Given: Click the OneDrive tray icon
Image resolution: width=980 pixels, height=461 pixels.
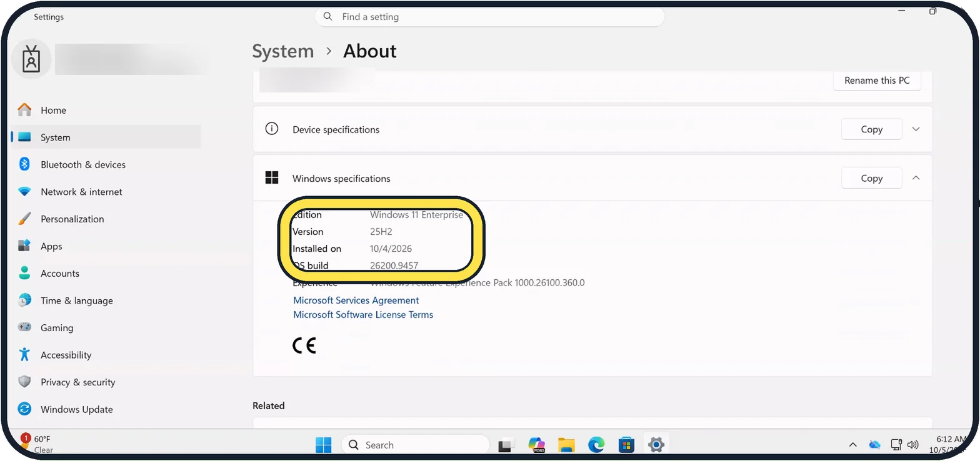Looking at the screenshot, I should pyautogui.click(x=874, y=445).
